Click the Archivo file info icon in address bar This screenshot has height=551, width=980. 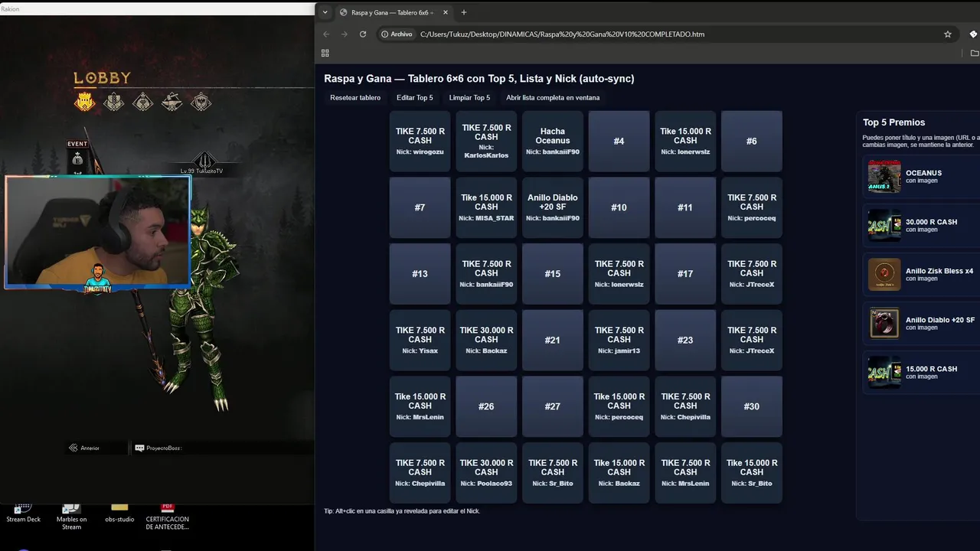(397, 34)
